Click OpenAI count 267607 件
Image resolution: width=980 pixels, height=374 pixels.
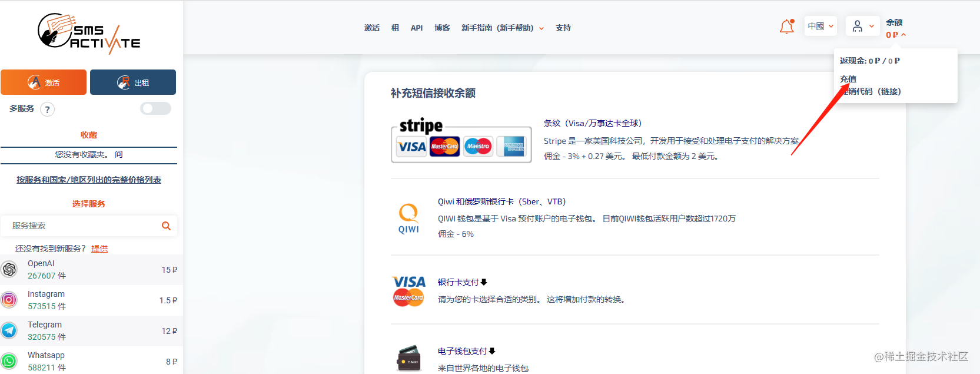point(46,276)
